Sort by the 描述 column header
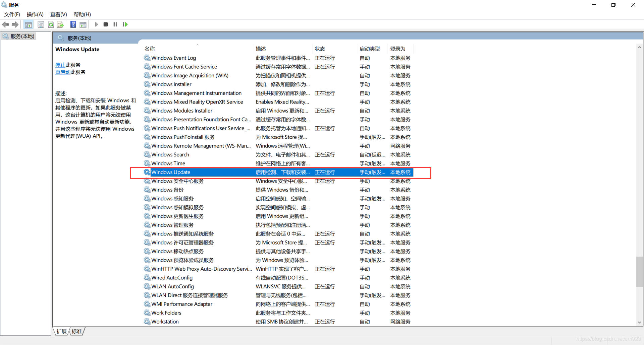 point(283,49)
